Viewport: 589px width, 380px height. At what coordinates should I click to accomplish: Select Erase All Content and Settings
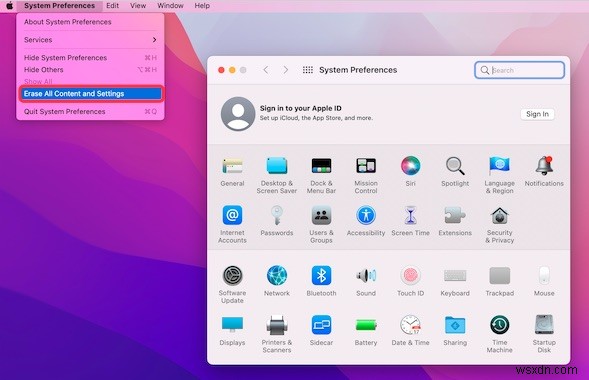[x=91, y=93]
